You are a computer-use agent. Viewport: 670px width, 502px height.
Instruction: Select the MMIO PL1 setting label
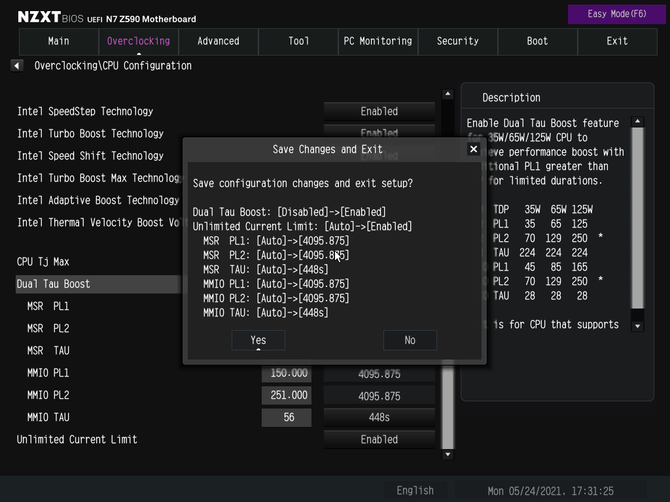(x=48, y=373)
